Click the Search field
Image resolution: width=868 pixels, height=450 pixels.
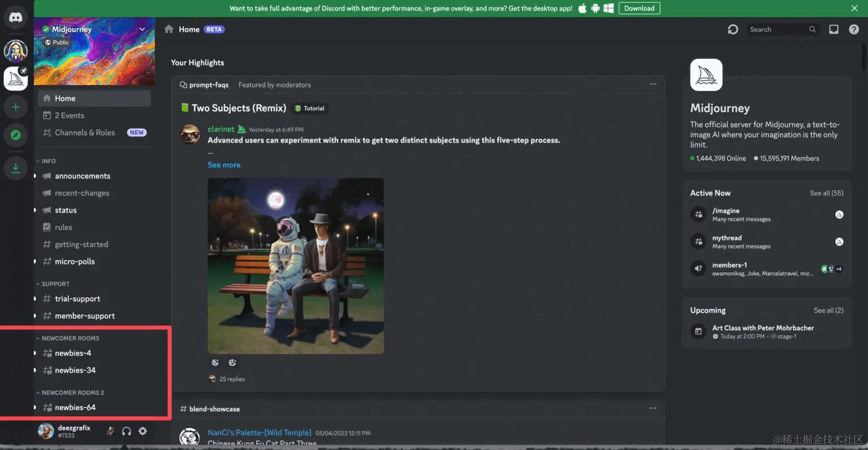782,29
